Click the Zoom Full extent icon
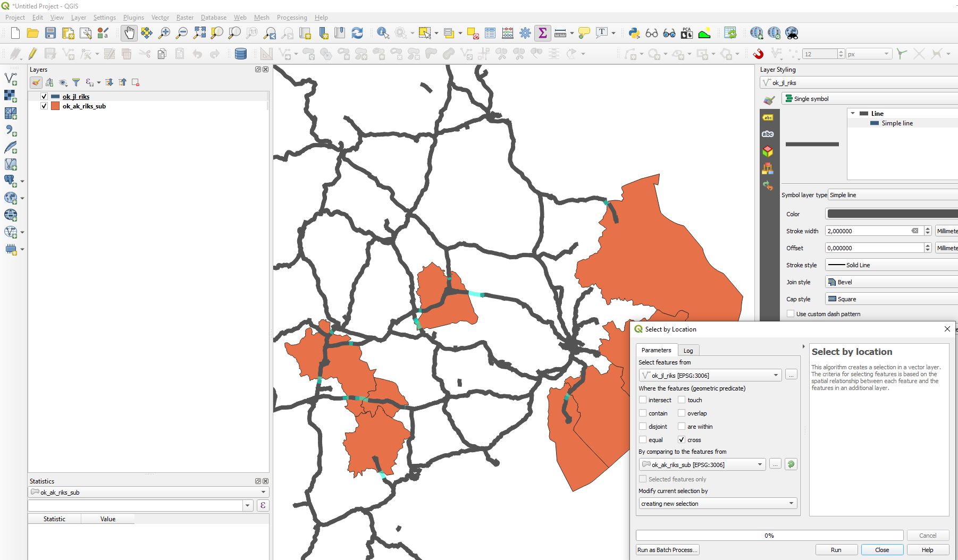 199,33
